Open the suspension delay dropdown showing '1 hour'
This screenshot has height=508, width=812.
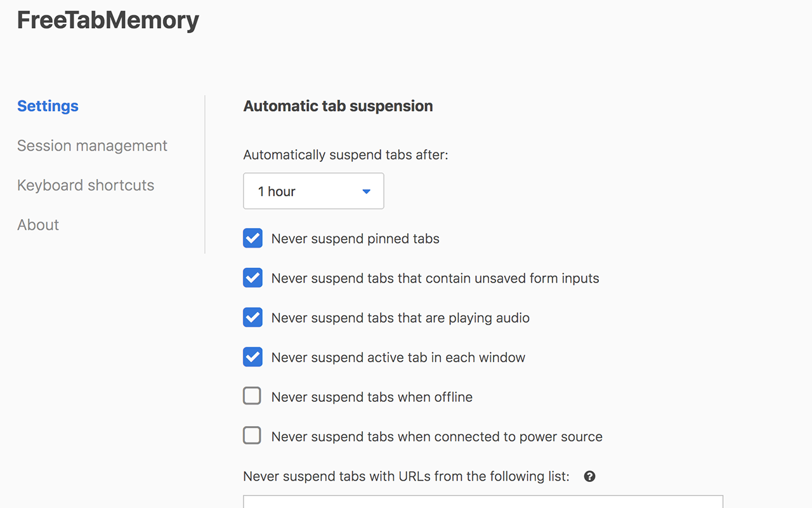pyautogui.click(x=313, y=190)
